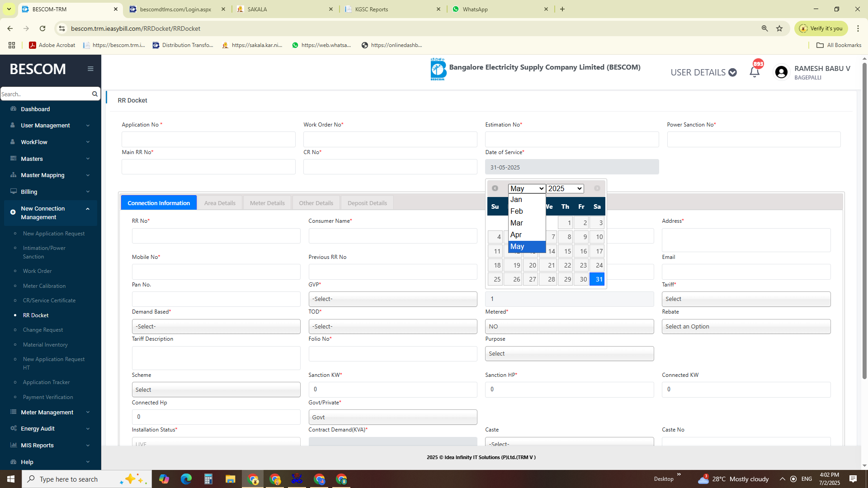Open the Application Tracker link
Viewport: 868px width, 488px height.
pos(46,382)
